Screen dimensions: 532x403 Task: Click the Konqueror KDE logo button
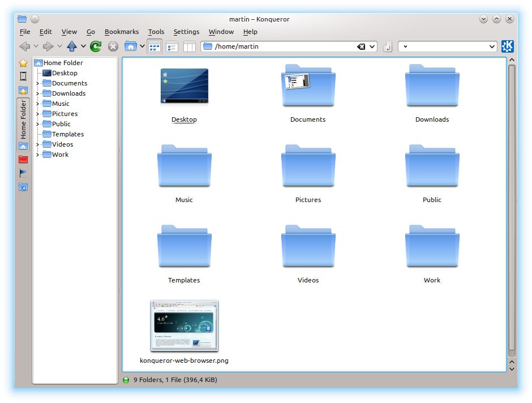pyautogui.click(x=507, y=46)
